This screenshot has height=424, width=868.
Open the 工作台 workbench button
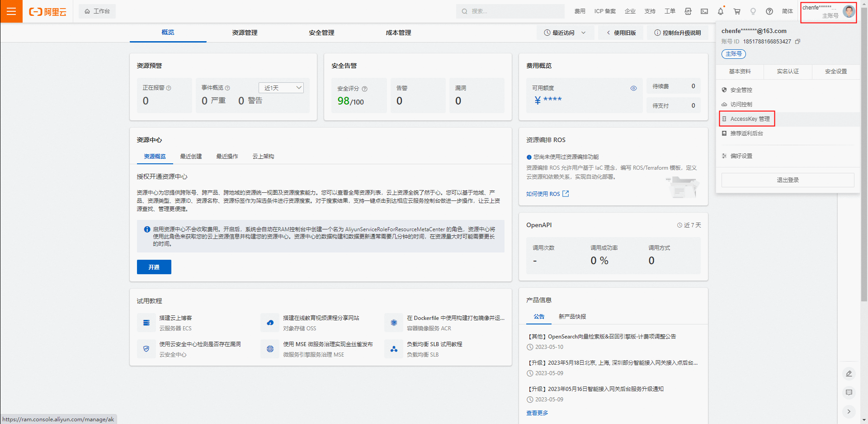pos(97,11)
